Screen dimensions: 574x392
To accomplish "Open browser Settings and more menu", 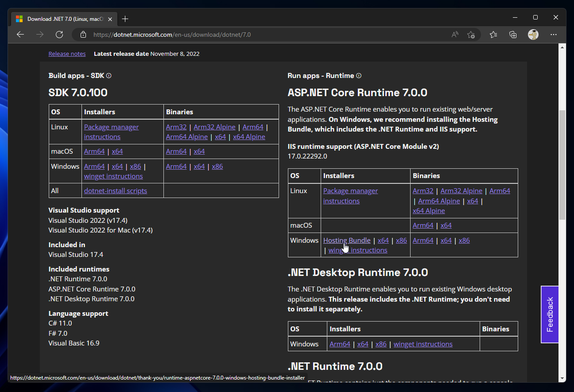I will (x=554, y=35).
